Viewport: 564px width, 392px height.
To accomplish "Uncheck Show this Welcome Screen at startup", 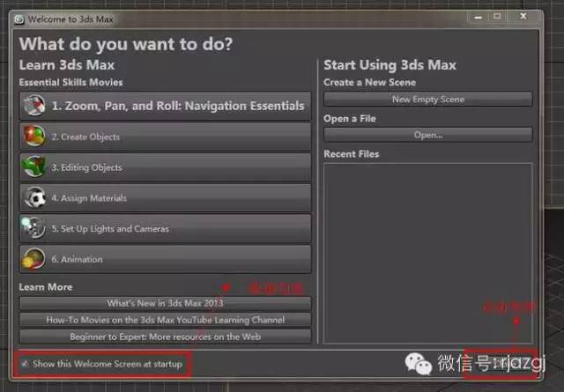I will coord(25,363).
